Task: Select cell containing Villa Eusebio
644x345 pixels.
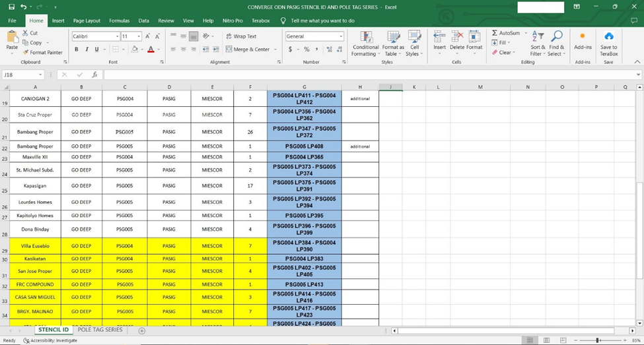Action: point(35,246)
